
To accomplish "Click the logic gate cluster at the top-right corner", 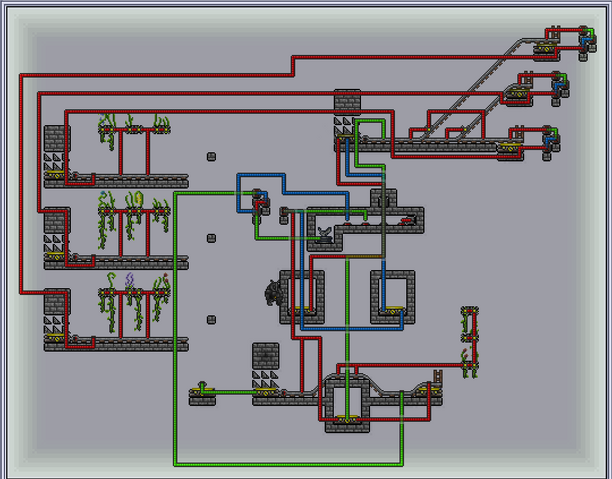I will pyautogui.click(x=587, y=43).
